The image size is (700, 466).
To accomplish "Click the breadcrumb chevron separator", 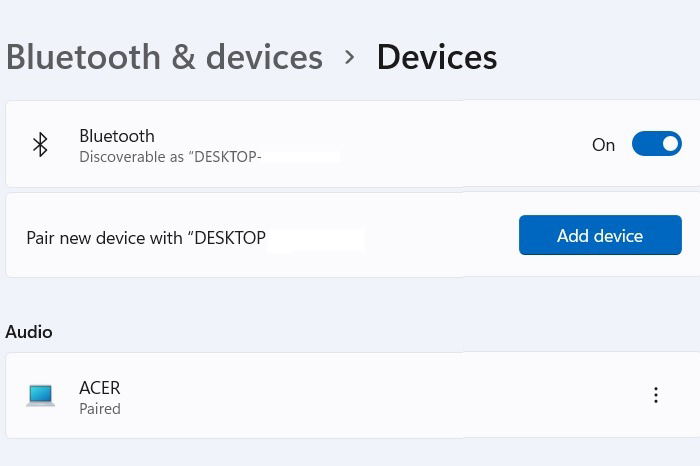I will (x=349, y=57).
